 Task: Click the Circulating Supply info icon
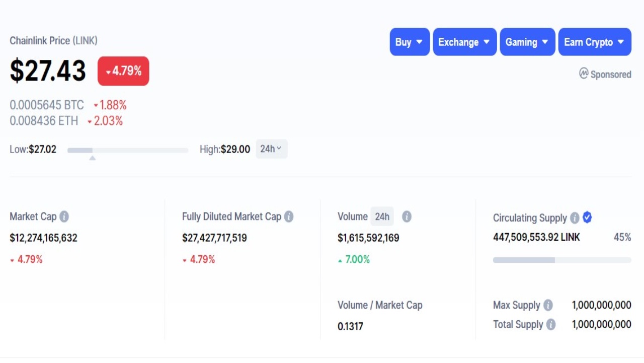575,218
